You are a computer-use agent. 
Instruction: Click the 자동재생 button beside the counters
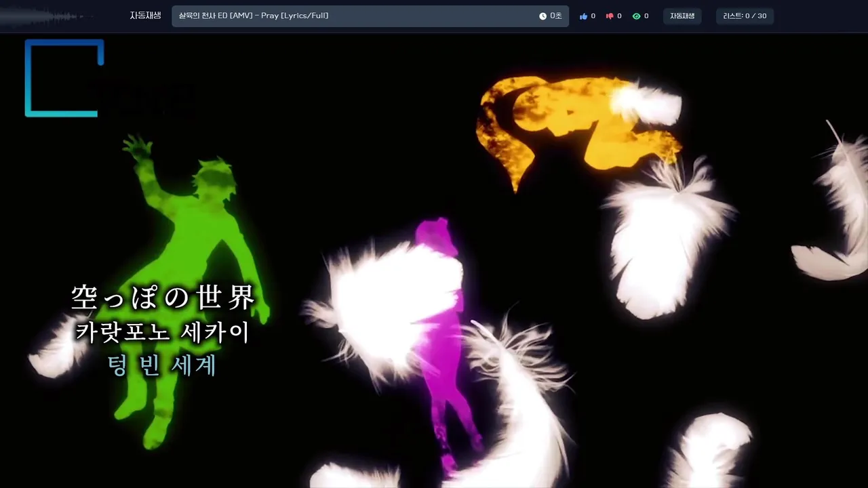[682, 16]
